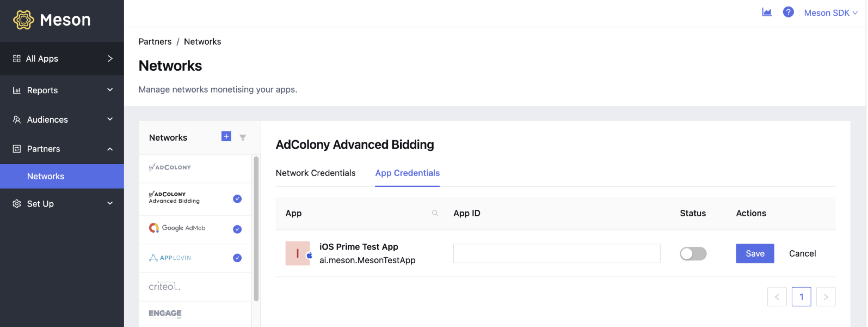Image resolution: width=868 pixels, height=327 pixels.
Task: Expand the Set Up menu chevron
Action: point(110,203)
